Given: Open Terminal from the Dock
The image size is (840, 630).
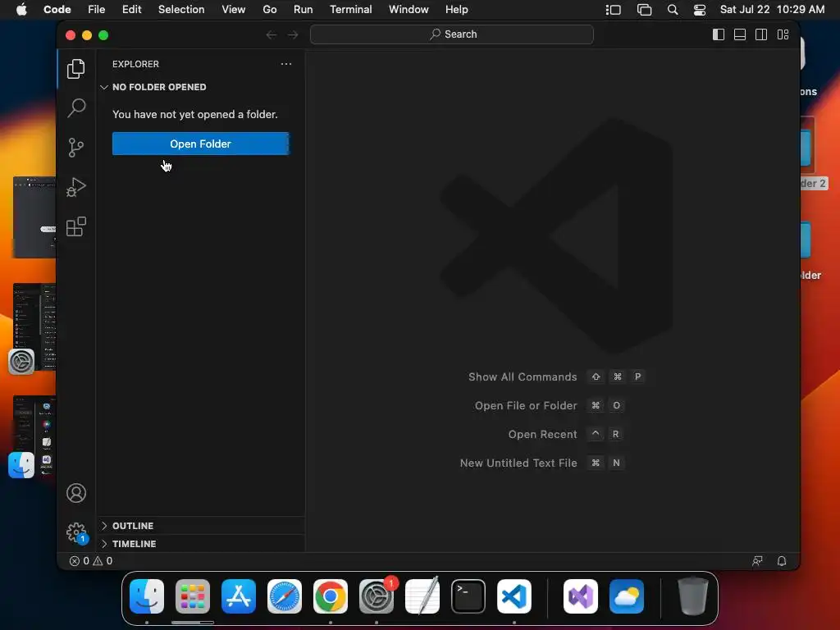Looking at the screenshot, I should pos(468,596).
